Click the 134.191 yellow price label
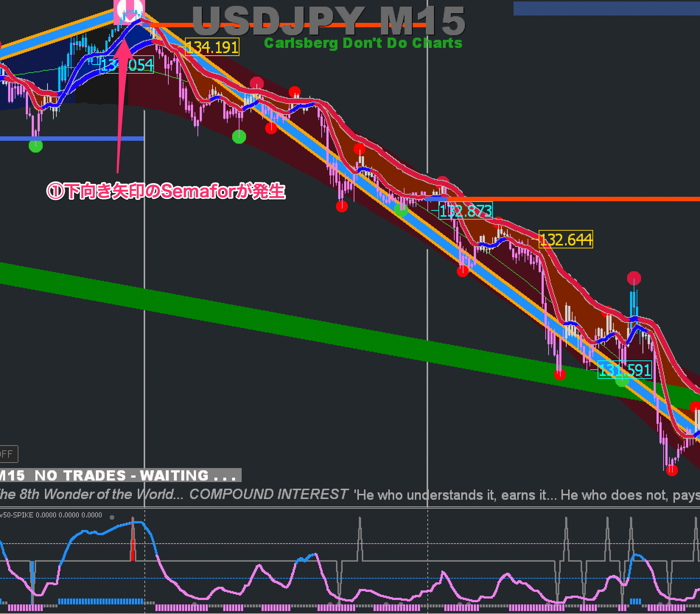700x614 pixels. [212, 47]
